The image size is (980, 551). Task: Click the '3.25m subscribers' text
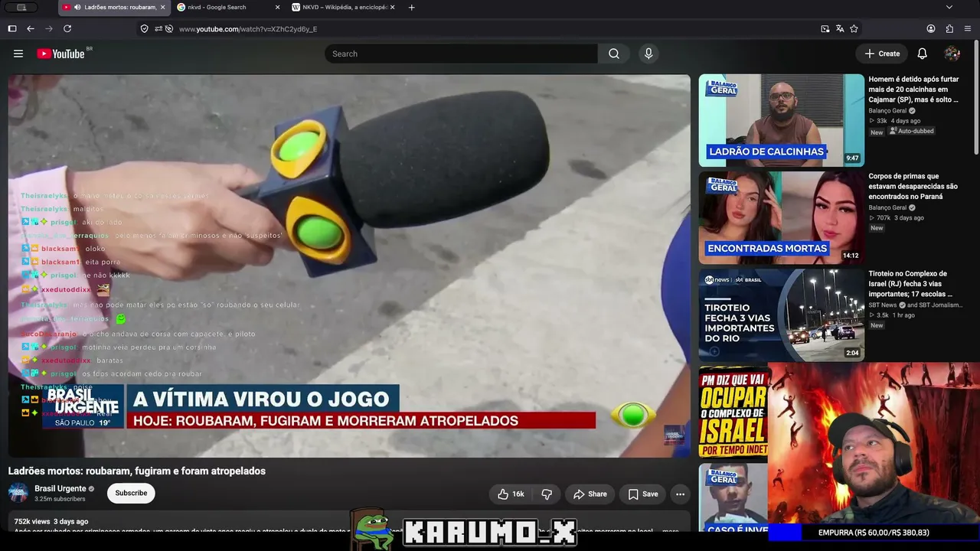click(x=60, y=499)
